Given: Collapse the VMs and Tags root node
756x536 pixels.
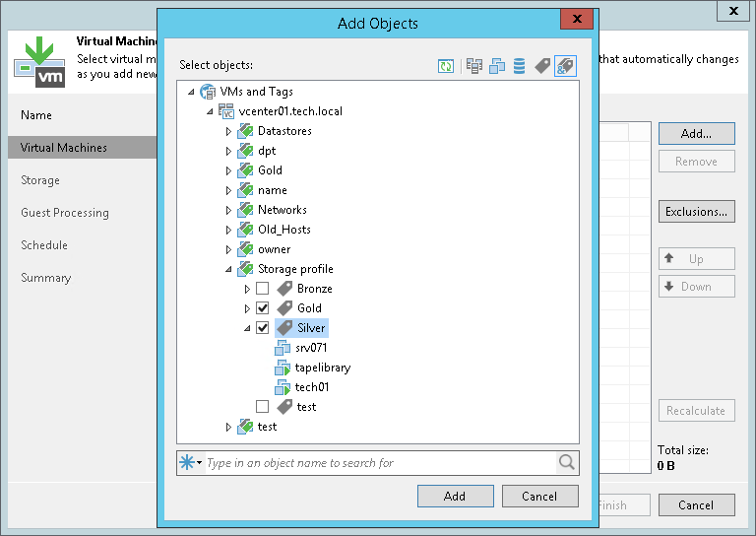Looking at the screenshot, I should (x=191, y=92).
